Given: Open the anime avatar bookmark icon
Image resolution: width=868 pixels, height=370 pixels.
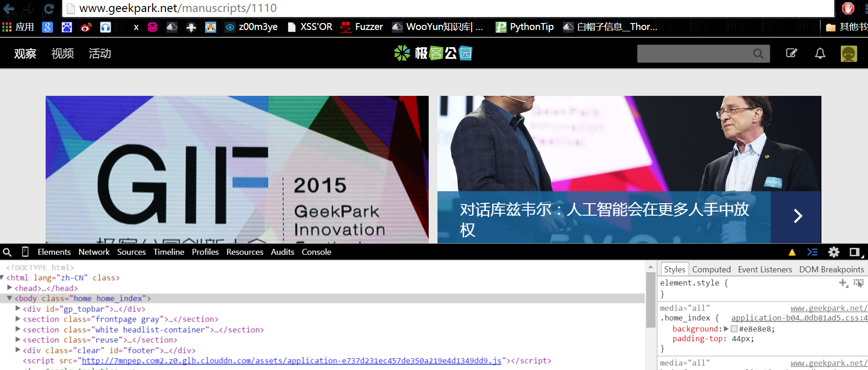Looking at the screenshot, I should 211,27.
